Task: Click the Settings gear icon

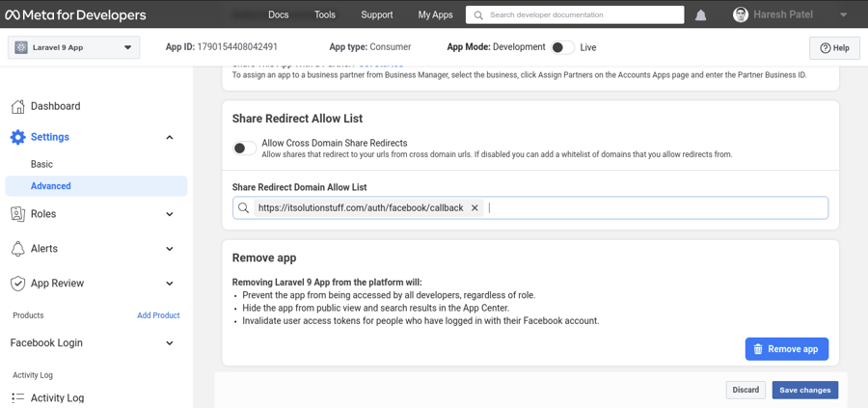Action: [17, 137]
